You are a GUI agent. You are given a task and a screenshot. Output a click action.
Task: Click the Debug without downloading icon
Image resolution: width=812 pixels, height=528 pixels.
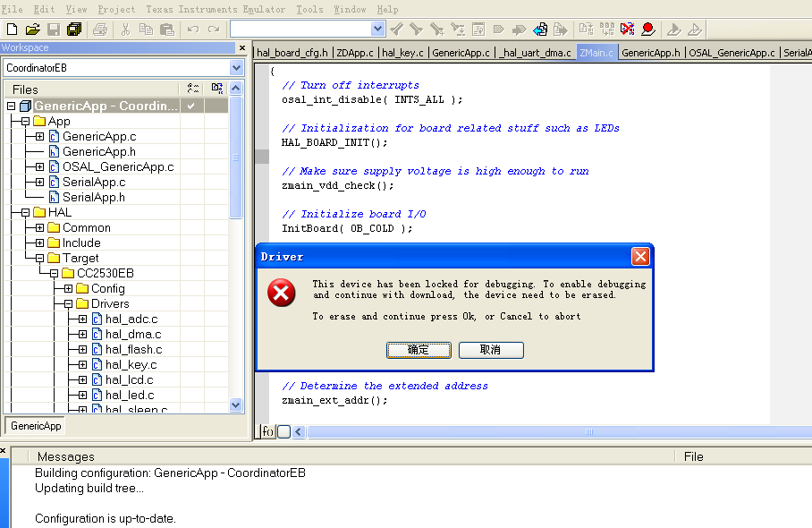click(x=695, y=30)
